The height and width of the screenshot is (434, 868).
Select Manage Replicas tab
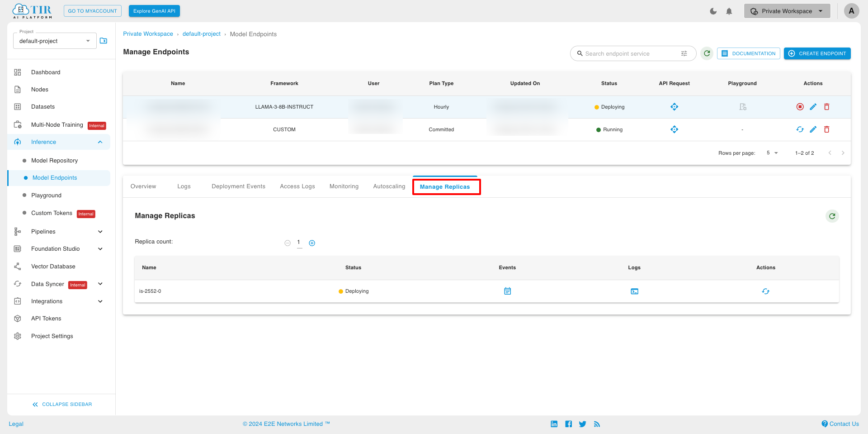[x=445, y=187]
